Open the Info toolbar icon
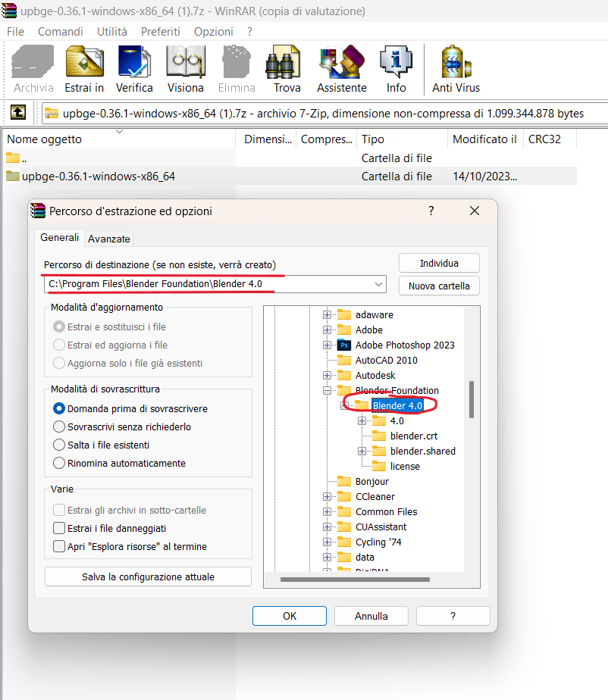The image size is (608, 700). pos(396,62)
